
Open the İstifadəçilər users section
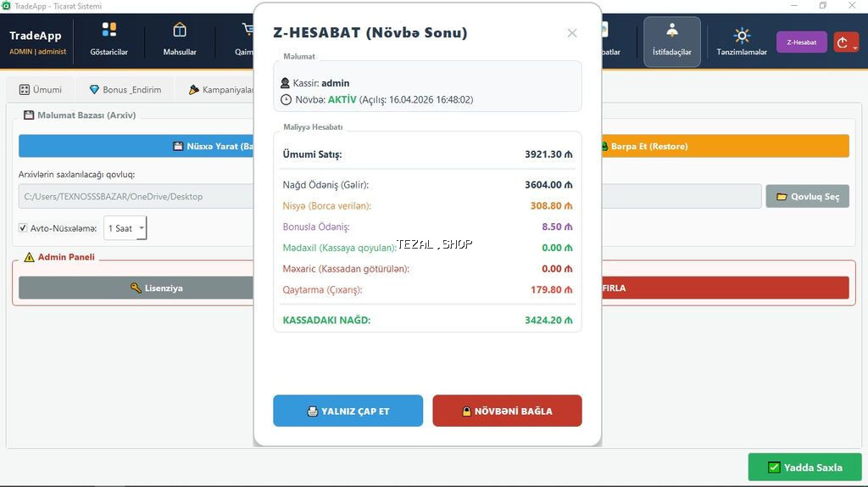click(x=671, y=42)
